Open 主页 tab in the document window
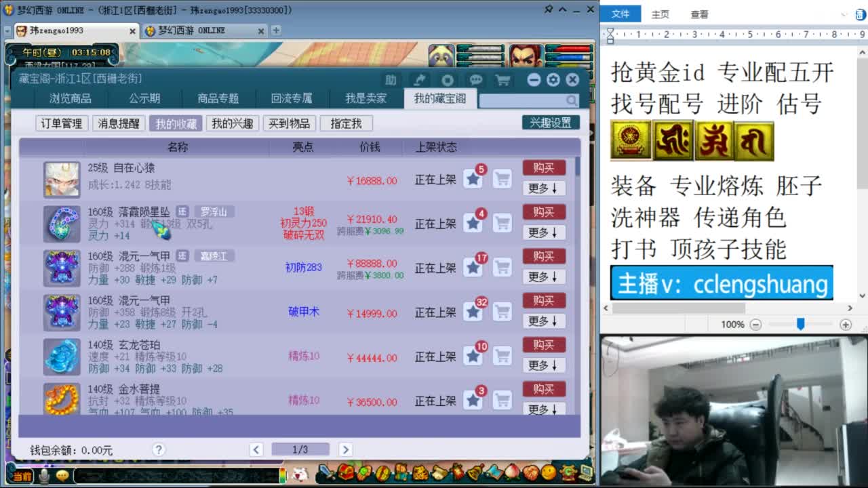The height and width of the screenshot is (488, 868). point(660,14)
